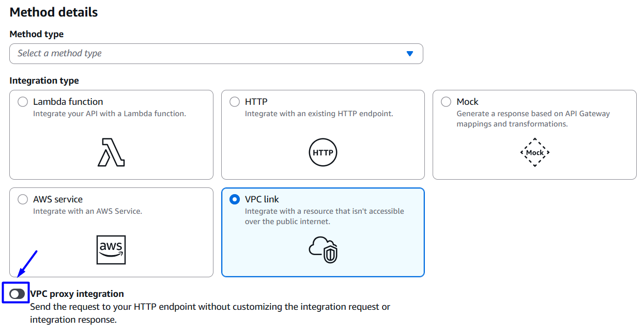Click the 'Mock' card title text

(467, 102)
